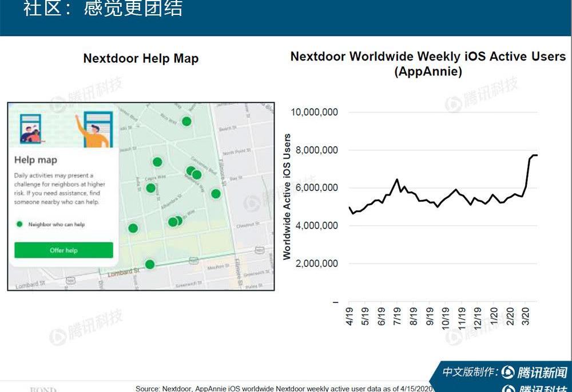The width and height of the screenshot is (572, 392).
Task: Click the green Offer help button
Action: [x=64, y=250]
